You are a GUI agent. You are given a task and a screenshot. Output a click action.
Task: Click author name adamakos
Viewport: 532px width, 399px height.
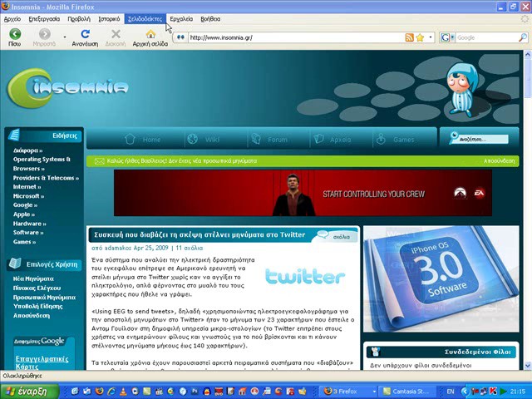coord(118,248)
